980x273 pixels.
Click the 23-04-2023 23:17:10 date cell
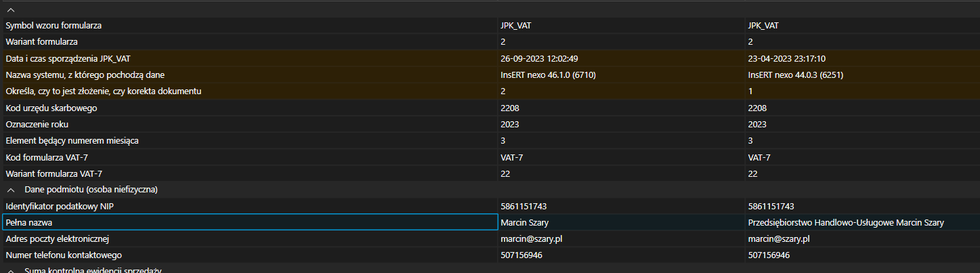tap(786, 58)
